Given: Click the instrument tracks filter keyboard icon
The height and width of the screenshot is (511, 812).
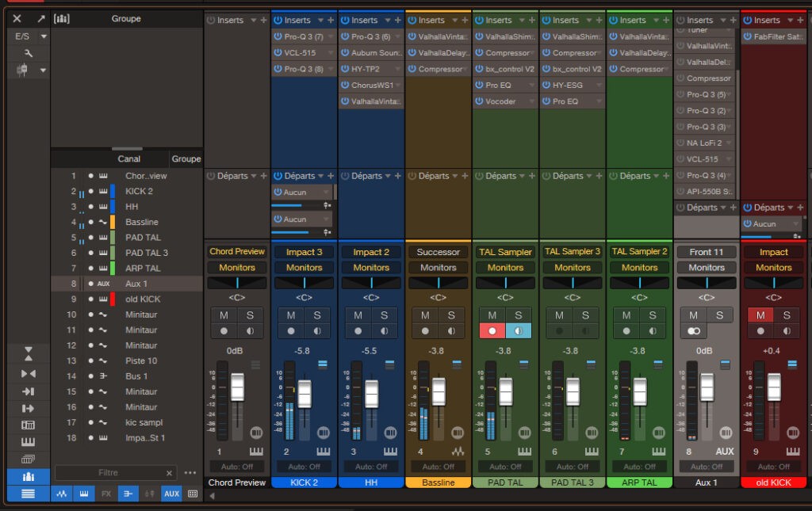Looking at the screenshot, I should pyautogui.click(x=84, y=494).
